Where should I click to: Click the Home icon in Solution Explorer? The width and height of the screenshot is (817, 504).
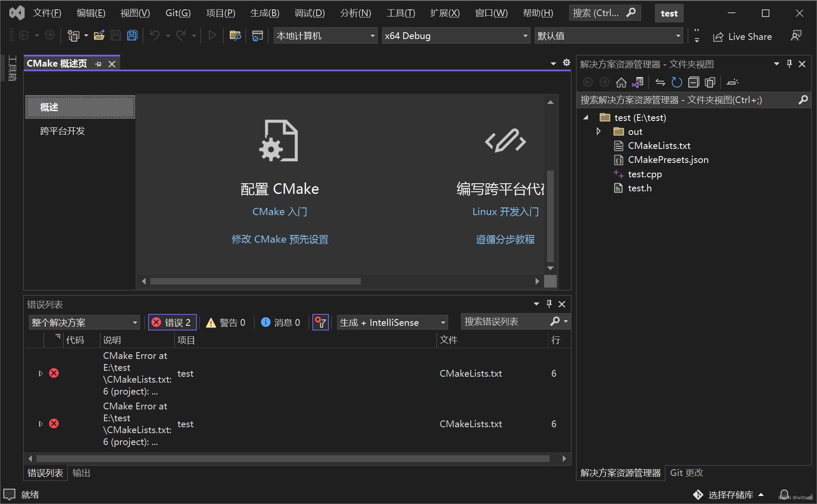click(621, 82)
